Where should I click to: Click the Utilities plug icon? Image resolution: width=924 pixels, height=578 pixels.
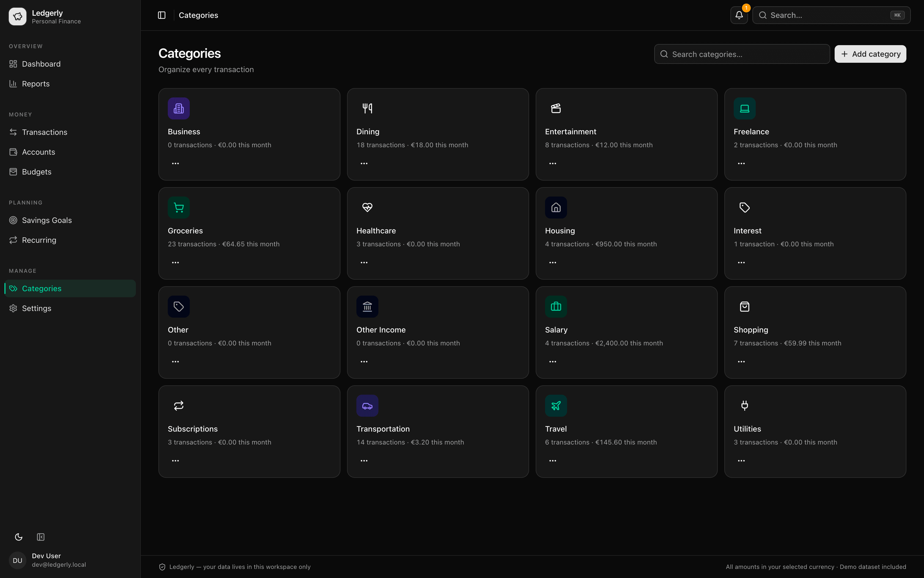pyautogui.click(x=744, y=406)
